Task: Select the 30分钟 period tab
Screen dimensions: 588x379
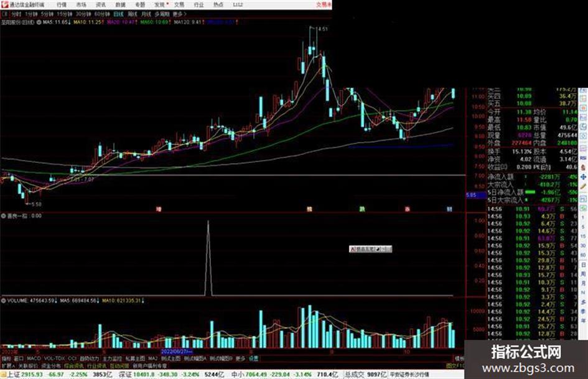Action: [83, 14]
